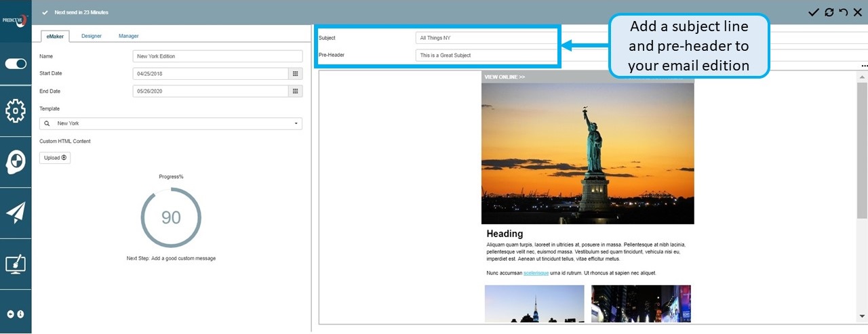Switch to the Manager tab
The height and width of the screenshot is (334, 868).
pyautogui.click(x=128, y=36)
